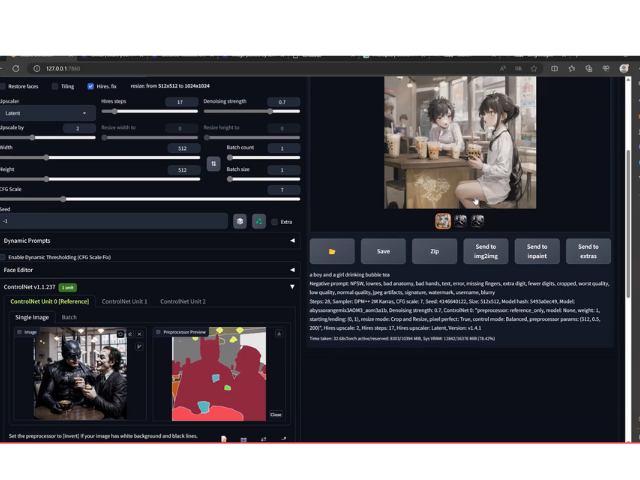
Task: Click the scroll up arrow on the page scrollbar
Action: click(629, 80)
